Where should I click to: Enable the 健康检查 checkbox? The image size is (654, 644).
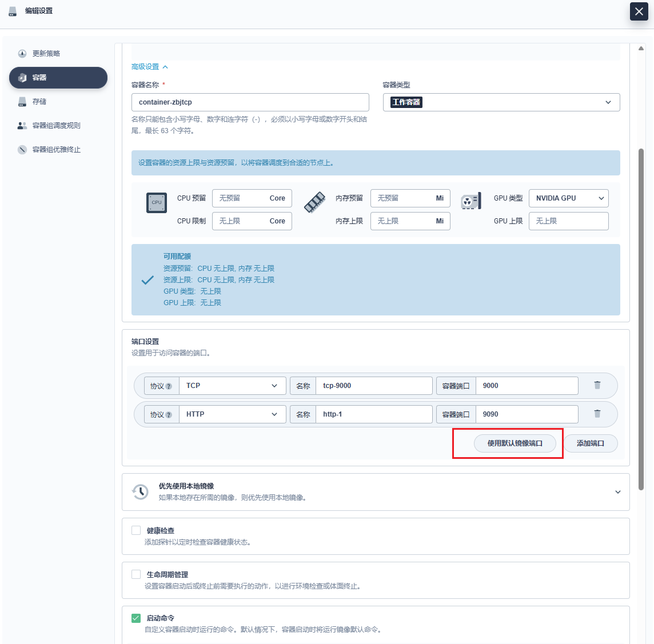click(x=136, y=530)
